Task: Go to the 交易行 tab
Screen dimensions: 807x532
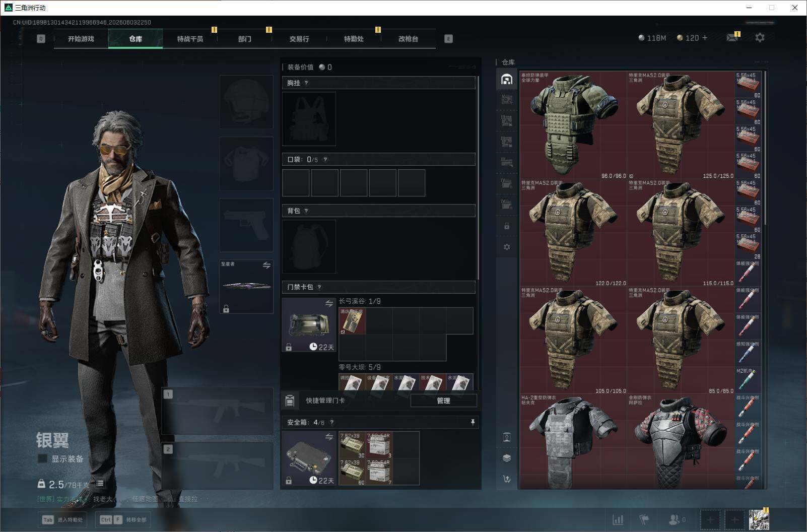Action: 299,39
